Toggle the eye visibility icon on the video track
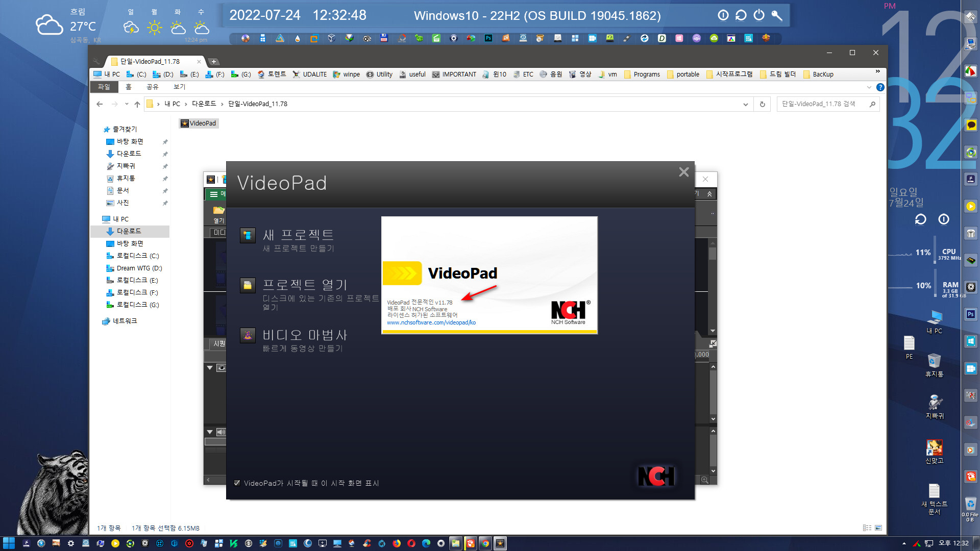The image size is (980, 551). pyautogui.click(x=221, y=368)
